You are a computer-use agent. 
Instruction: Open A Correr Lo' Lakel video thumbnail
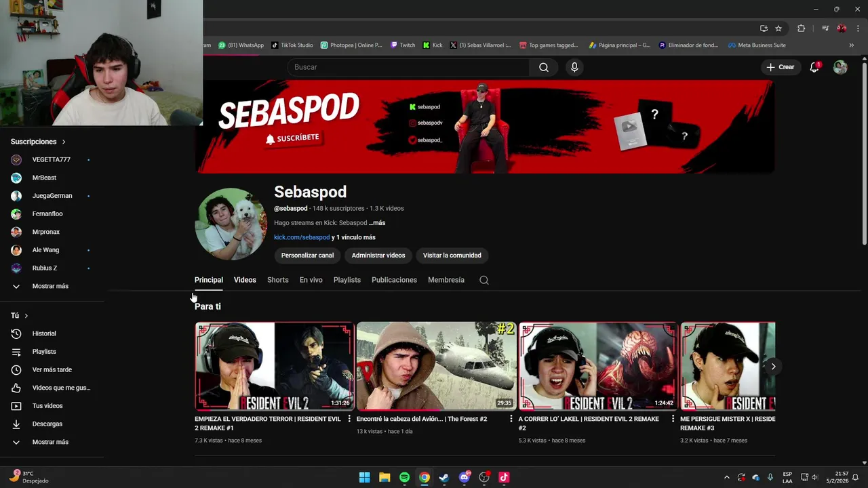click(598, 367)
